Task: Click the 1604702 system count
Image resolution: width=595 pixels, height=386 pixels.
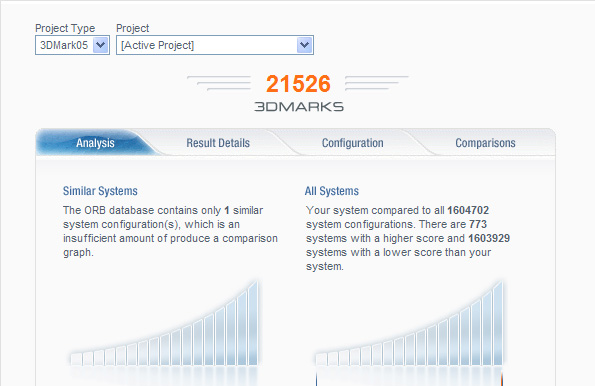Action: (x=468, y=210)
